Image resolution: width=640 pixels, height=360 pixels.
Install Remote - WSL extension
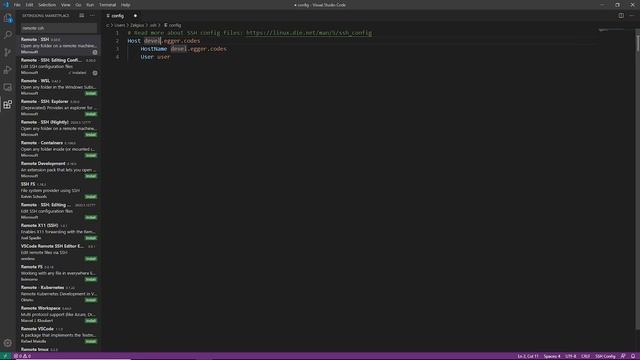[x=91, y=93]
